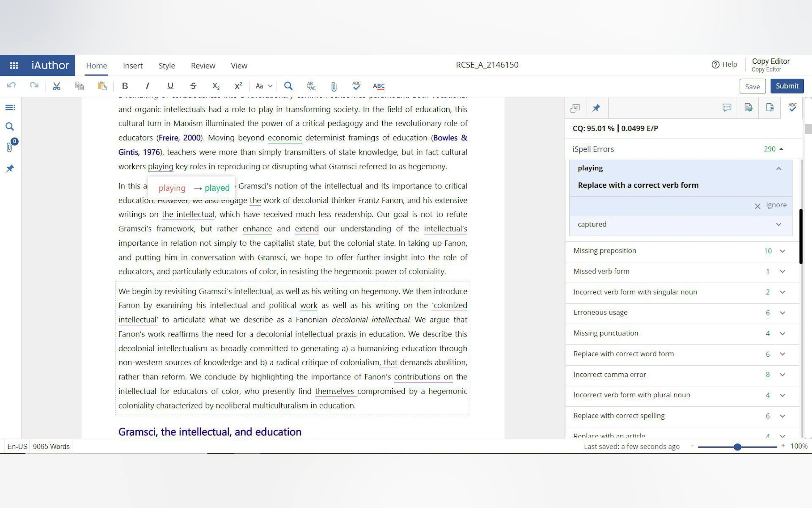Toggle bold formatting

click(125, 86)
